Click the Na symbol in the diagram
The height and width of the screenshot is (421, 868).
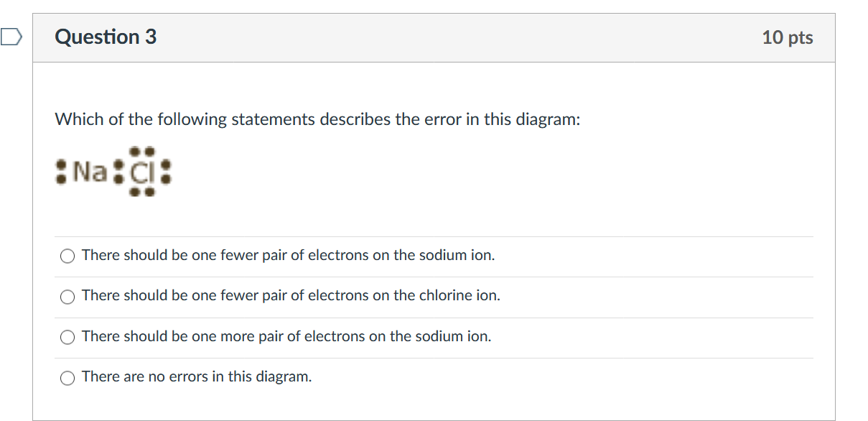(x=90, y=172)
